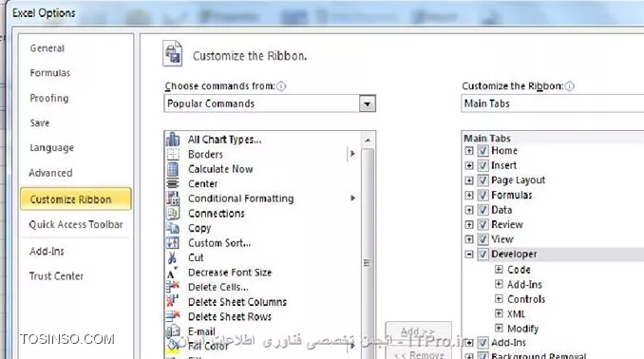The width and height of the screenshot is (644, 359).
Task: Open the Popular Commands dropdown arrow
Action: pyautogui.click(x=368, y=104)
